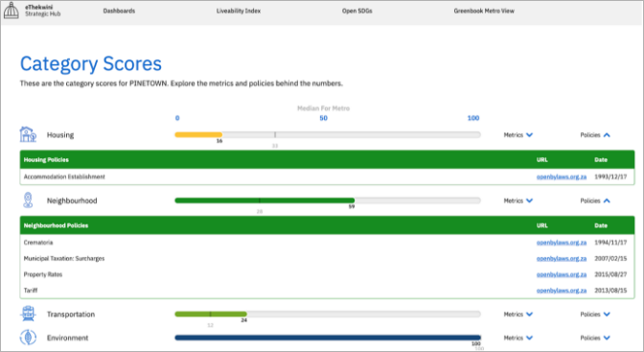The image size is (644, 352).
Task: Expand Transportation Policies
Action: point(595,315)
